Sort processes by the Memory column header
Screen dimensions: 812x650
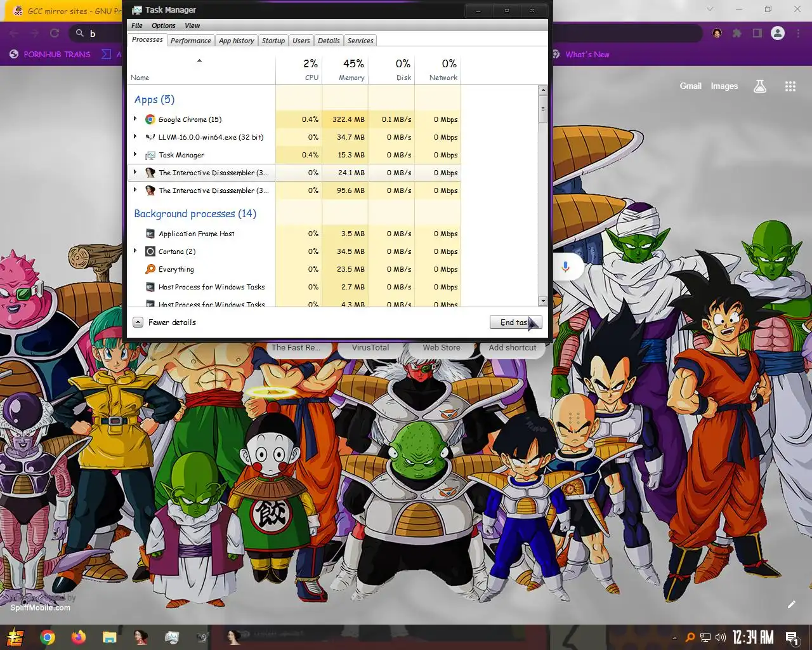coord(346,70)
